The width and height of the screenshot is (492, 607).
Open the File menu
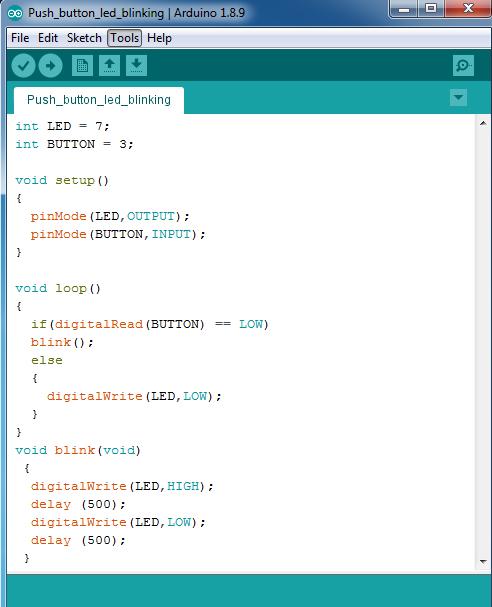tap(20, 38)
